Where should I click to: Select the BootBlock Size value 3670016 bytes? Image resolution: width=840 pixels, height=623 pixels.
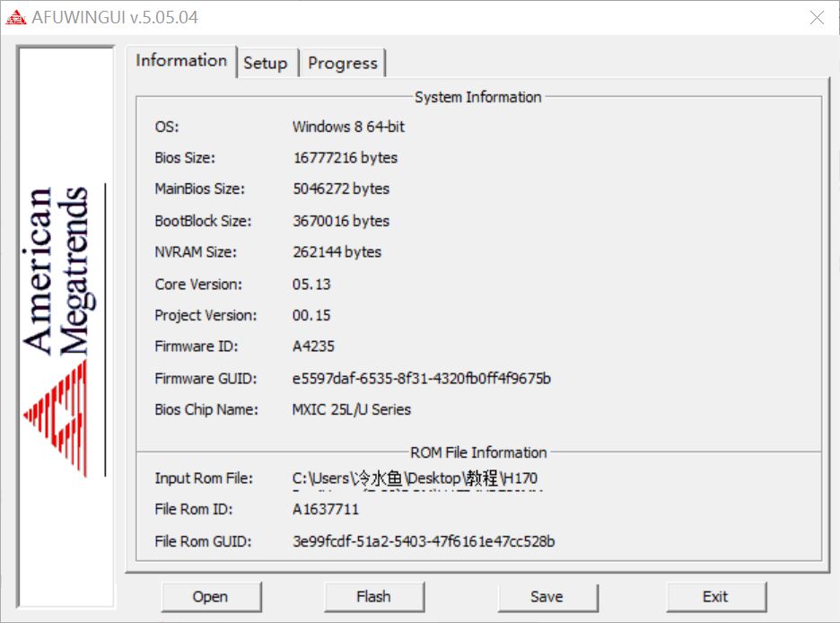click(341, 221)
